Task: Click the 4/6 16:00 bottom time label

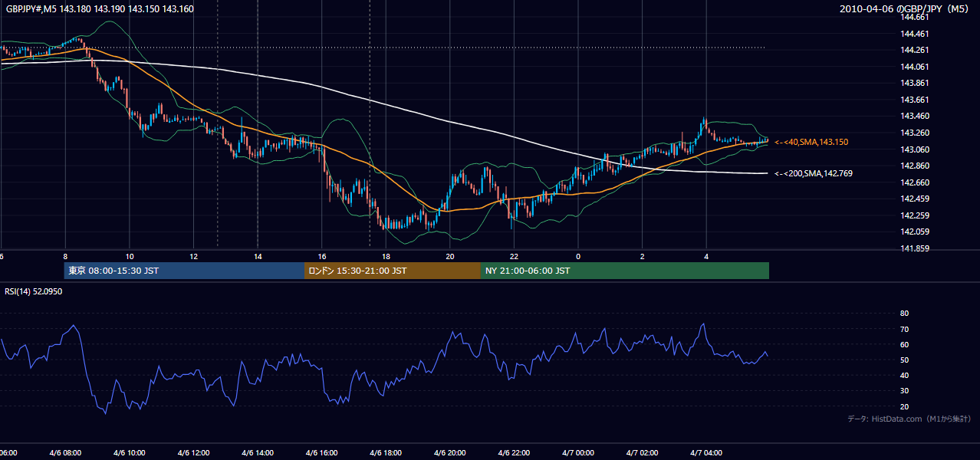Action: coord(322,453)
